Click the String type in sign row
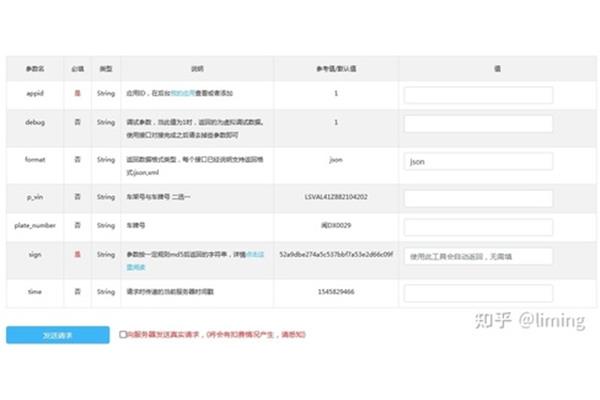The width and height of the screenshot is (600, 400). (x=106, y=255)
